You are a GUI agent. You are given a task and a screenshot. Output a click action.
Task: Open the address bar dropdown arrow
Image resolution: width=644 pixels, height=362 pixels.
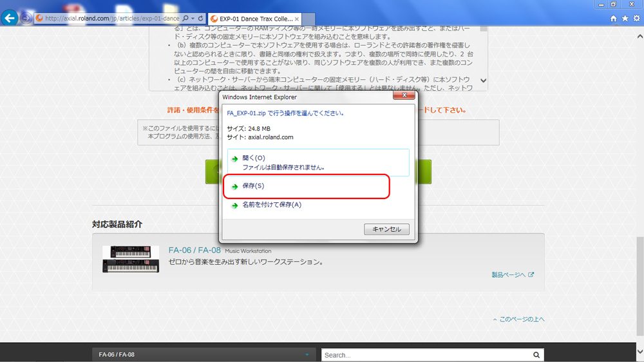pyautogui.click(x=193, y=19)
